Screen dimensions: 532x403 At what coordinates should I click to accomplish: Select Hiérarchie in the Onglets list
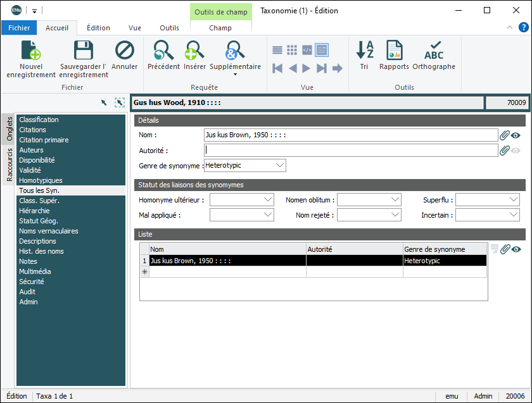pos(34,211)
